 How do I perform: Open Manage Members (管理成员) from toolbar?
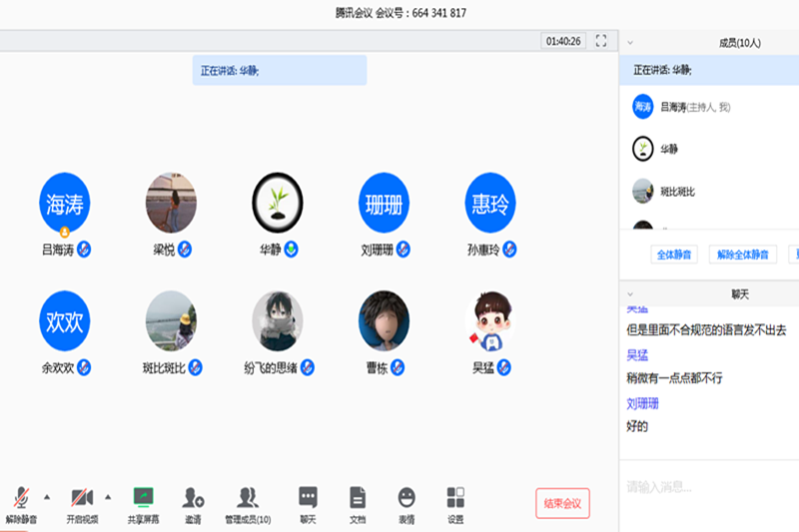[247, 503]
